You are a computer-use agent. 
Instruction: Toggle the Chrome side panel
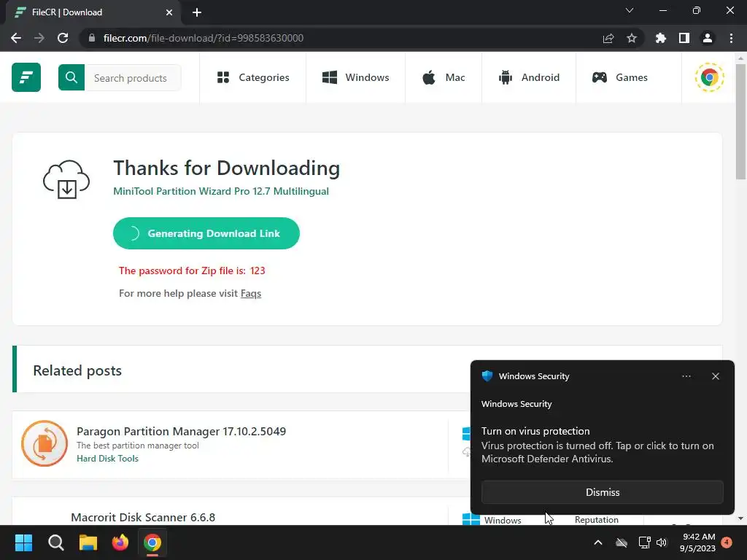[684, 38]
